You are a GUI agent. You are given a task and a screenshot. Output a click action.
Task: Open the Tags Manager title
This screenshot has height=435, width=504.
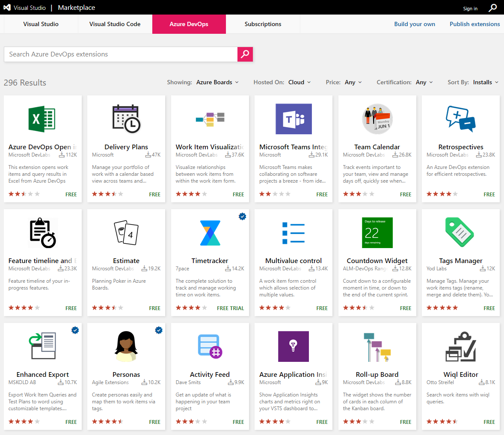[x=461, y=260]
